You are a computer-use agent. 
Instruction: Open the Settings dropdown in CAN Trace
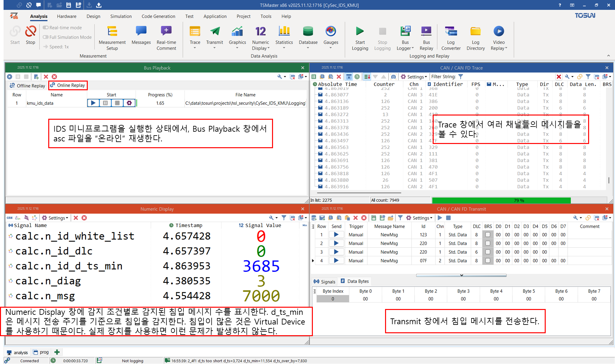point(414,77)
